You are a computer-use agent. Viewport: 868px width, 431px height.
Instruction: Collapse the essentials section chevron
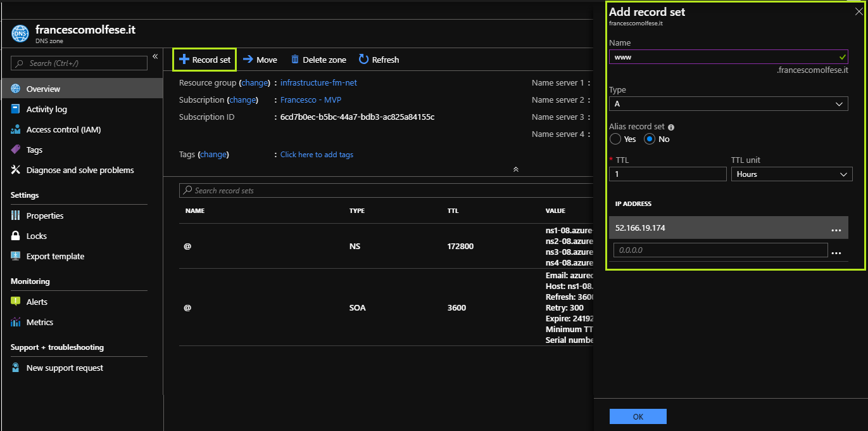[x=516, y=169]
